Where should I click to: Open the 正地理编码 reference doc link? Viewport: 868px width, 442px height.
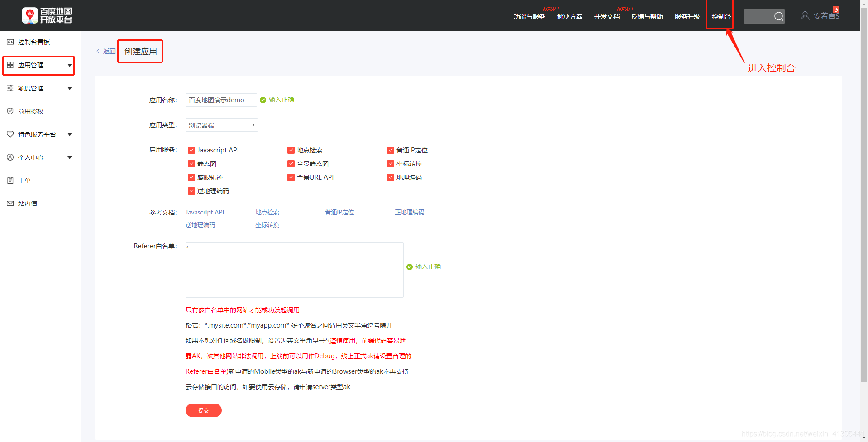(410, 212)
